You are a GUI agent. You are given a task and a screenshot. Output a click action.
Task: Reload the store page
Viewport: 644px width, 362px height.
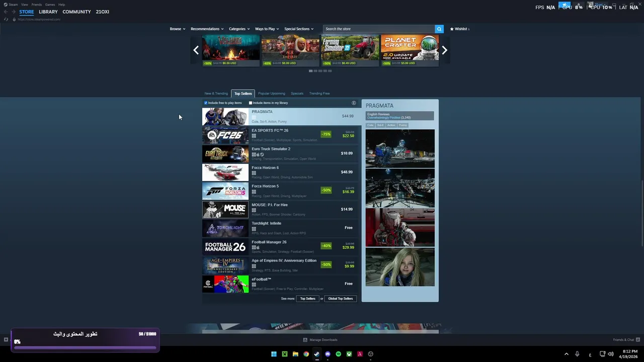tap(6, 19)
